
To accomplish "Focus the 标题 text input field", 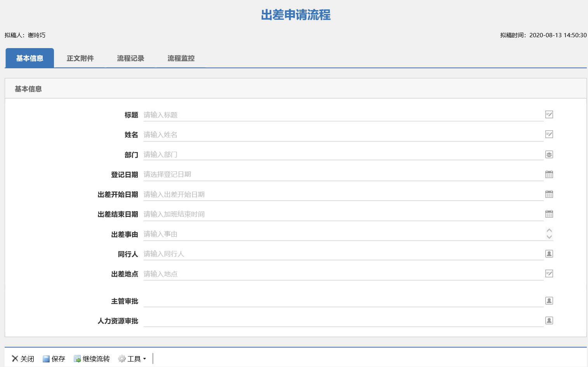I will coord(342,115).
